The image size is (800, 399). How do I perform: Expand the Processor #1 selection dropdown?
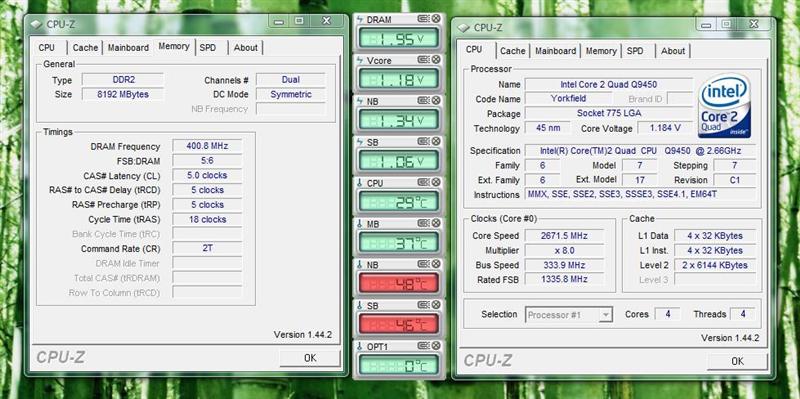(x=605, y=315)
